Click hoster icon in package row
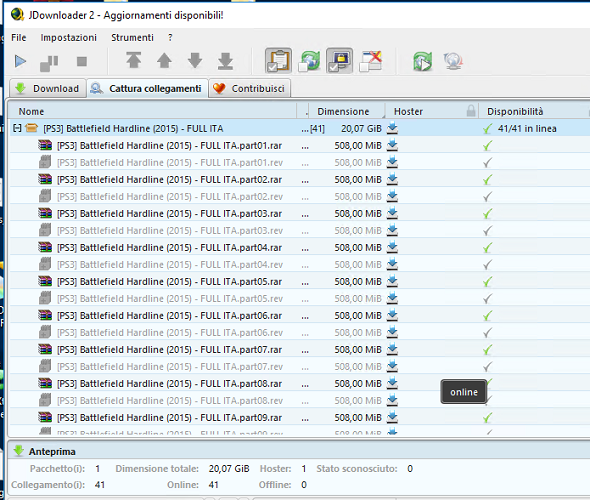The width and height of the screenshot is (590, 500). (392, 128)
